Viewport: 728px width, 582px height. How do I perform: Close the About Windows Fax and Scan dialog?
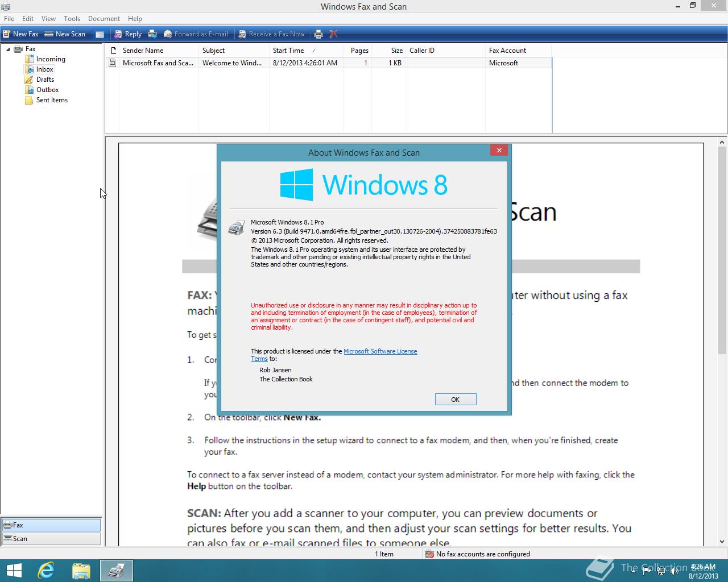(x=499, y=151)
